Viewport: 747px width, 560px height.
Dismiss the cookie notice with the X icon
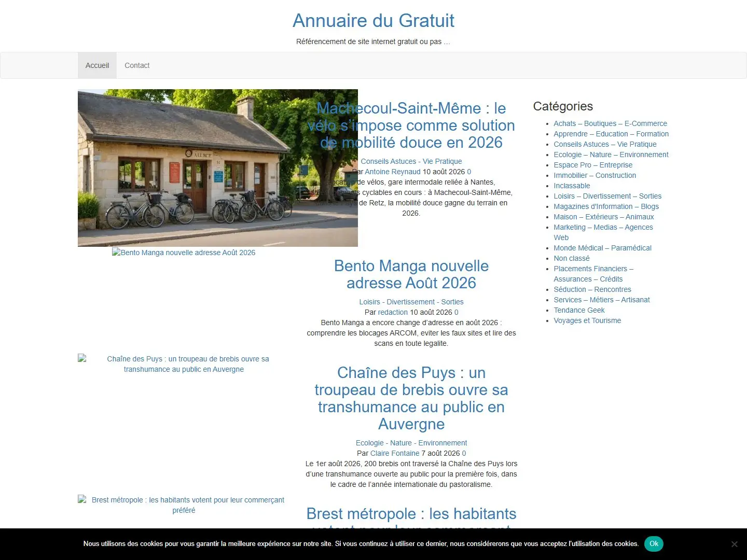[x=734, y=544]
